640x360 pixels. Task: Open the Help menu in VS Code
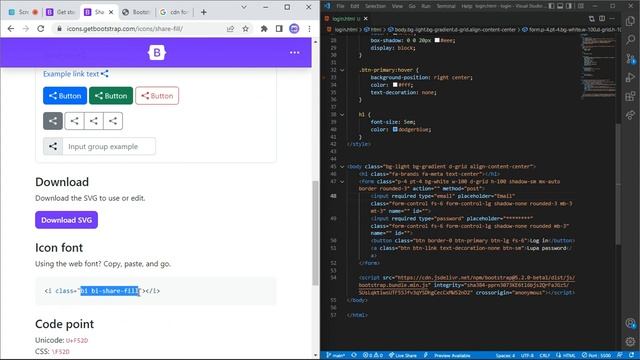point(467,6)
